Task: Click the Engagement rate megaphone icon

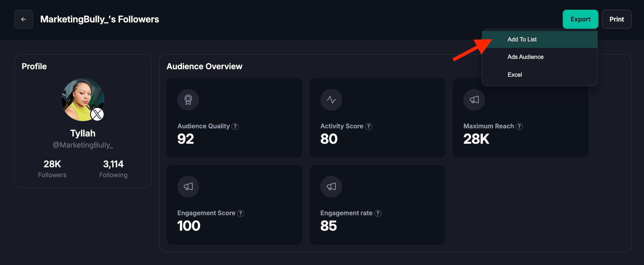Action: [331, 186]
